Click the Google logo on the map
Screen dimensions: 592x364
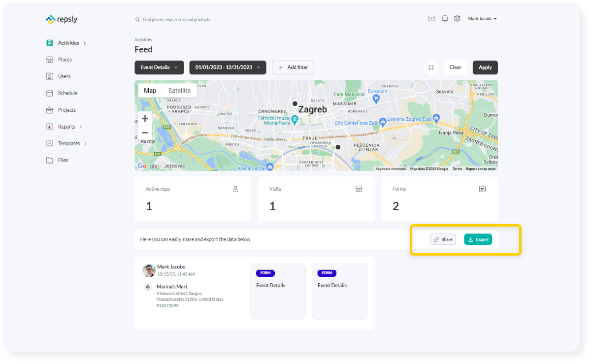[x=148, y=166]
